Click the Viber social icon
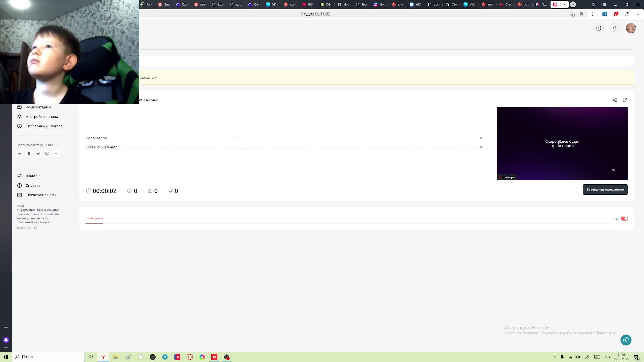Image resolution: width=644 pixels, height=362 pixels. (47, 154)
